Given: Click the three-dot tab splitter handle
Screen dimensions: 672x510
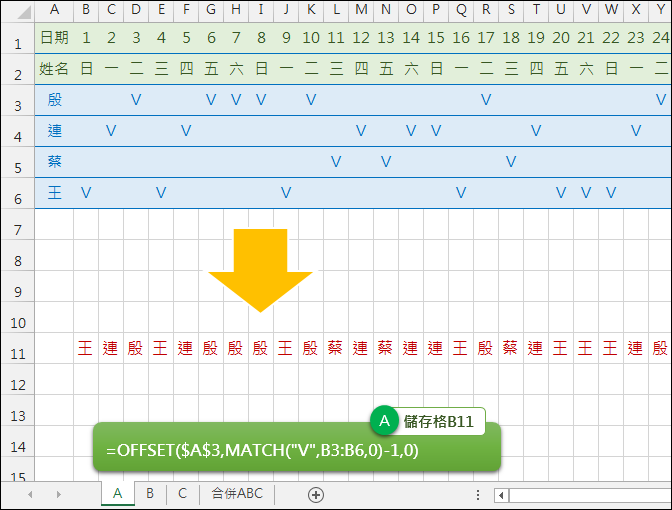Looking at the screenshot, I should [478, 495].
